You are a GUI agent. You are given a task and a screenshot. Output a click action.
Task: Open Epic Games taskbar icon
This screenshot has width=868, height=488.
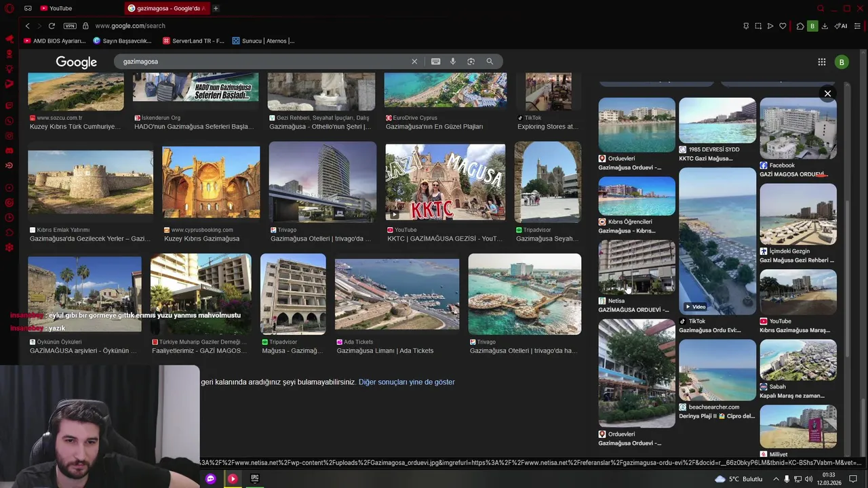coord(254,479)
